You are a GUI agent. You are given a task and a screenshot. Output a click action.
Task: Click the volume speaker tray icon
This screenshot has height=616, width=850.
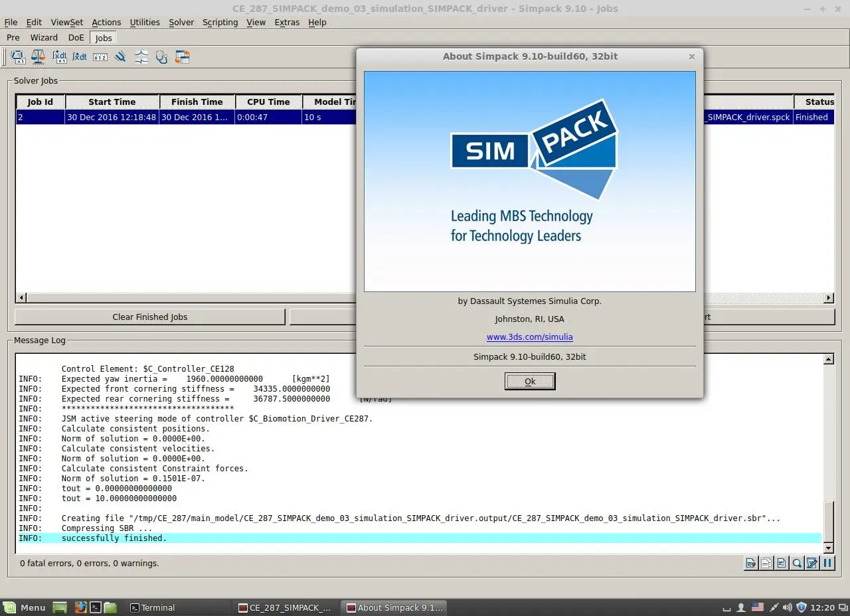click(x=788, y=607)
